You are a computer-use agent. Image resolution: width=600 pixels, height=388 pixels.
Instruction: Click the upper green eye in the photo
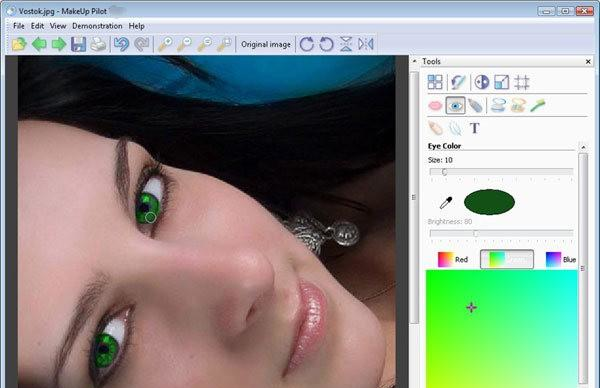147,208
